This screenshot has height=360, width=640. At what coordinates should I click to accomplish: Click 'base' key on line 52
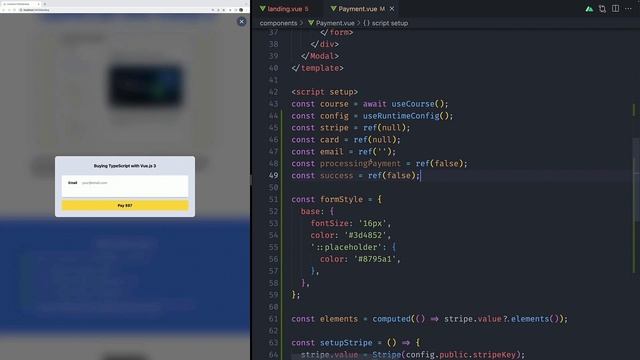[310, 211]
